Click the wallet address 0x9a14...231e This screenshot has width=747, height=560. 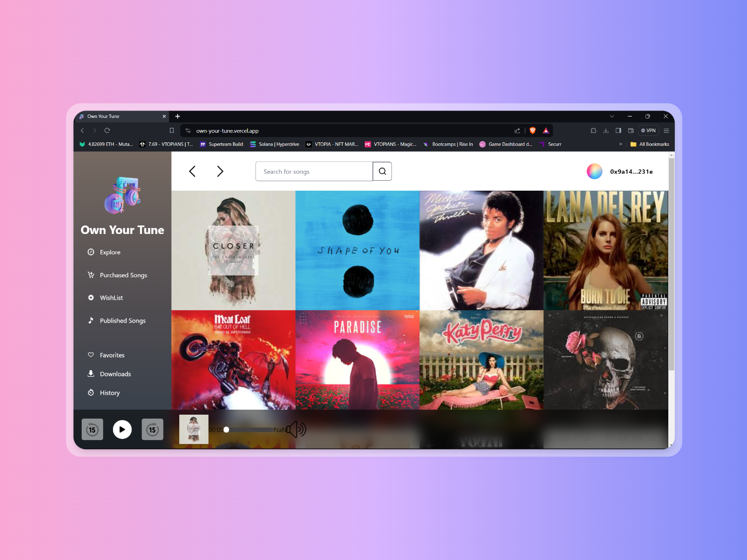[631, 172]
